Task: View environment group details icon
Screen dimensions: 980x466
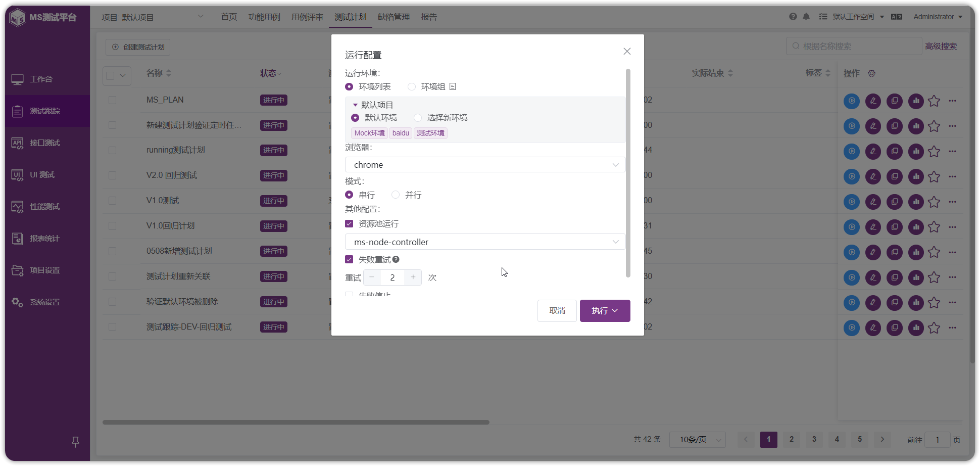Action: (453, 86)
